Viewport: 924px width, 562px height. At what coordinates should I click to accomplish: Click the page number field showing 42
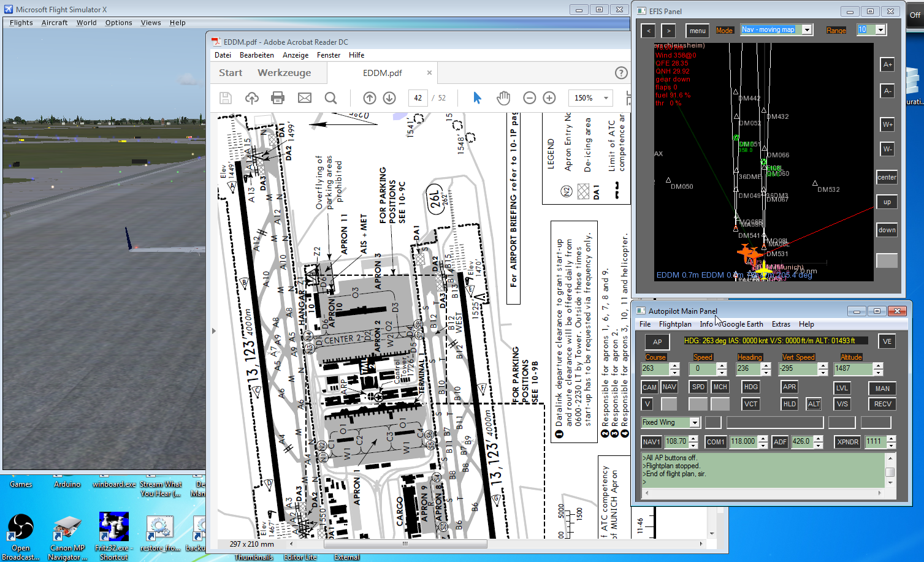point(418,98)
